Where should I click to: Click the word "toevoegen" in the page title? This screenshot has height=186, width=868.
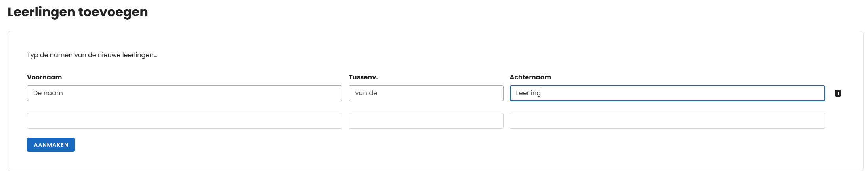[113, 12]
